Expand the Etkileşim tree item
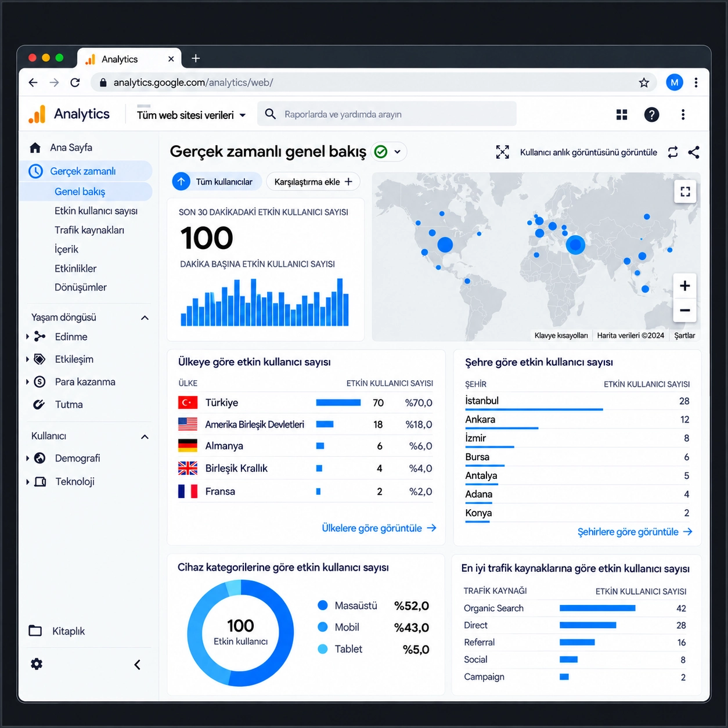Image resolution: width=728 pixels, height=728 pixels. pos(27,359)
